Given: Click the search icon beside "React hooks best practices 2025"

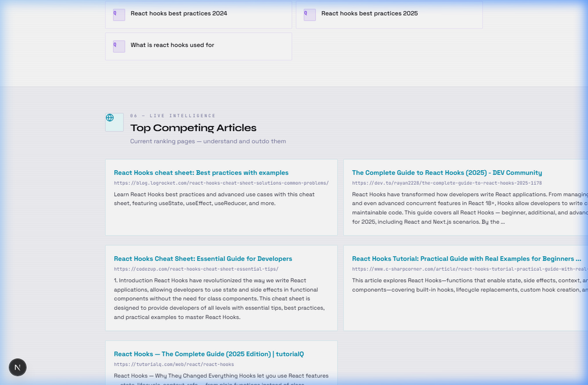Looking at the screenshot, I should [310, 15].
